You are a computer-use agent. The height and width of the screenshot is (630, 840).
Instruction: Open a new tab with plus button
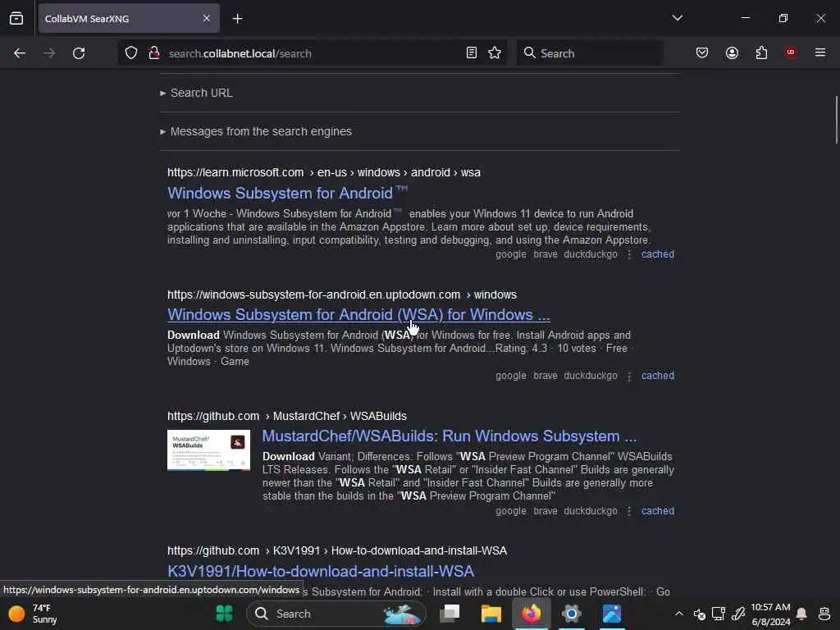[x=237, y=19]
